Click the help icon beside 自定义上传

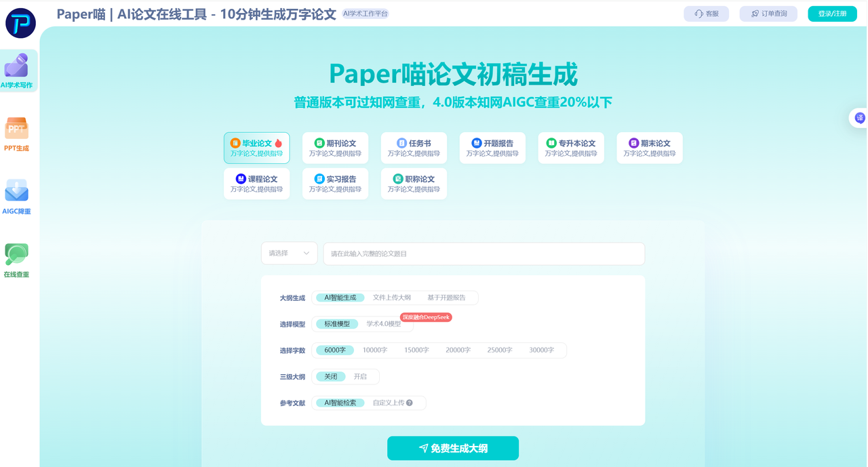pos(409,403)
